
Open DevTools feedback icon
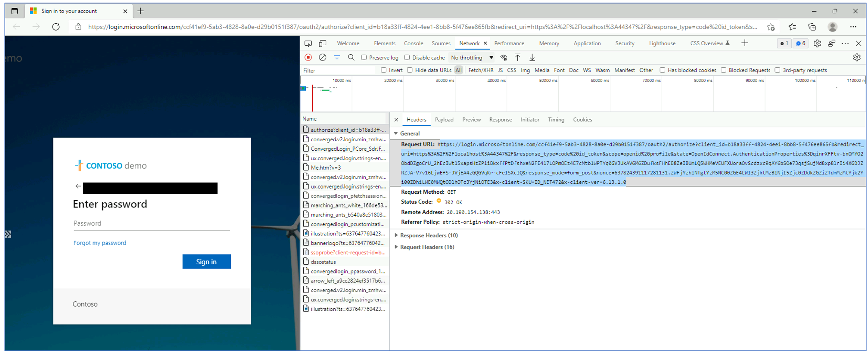tap(831, 43)
